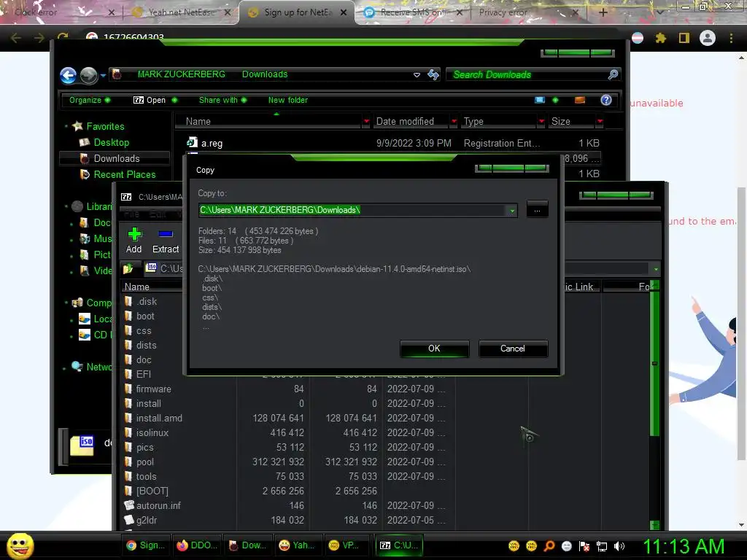The height and width of the screenshot is (560, 747).
Task: Click the taskbar clock 11:13 AM
Action: pyautogui.click(x=684, y=546)
